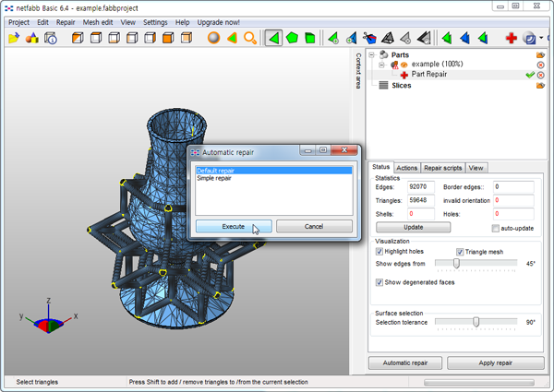The height and width of the screenshot is (392, 554).
Task: Click the Automatic repair button
Action: pos(405,362)
